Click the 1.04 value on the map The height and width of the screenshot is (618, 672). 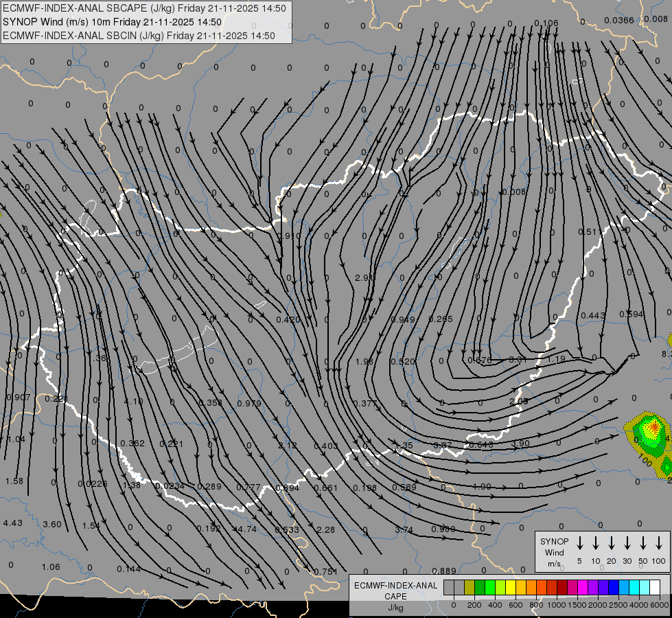pyautogui.click(x=16, y=439)
